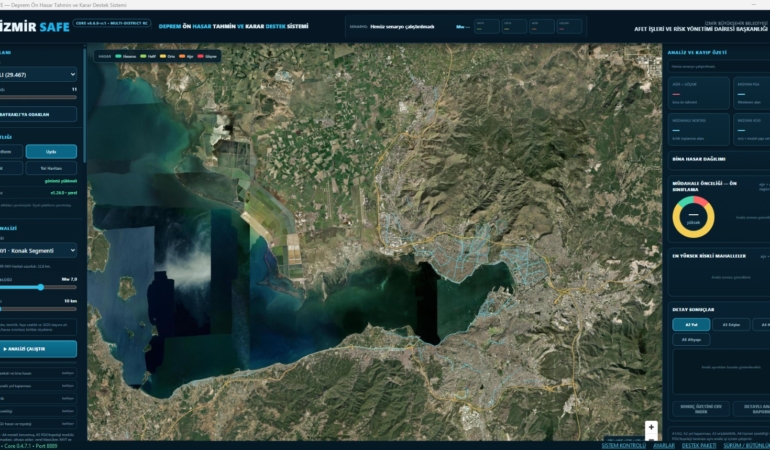This screenshot has width=770, height=450.
Task: Click the Core version badge next to logo
Action: (x=112, y=23)
